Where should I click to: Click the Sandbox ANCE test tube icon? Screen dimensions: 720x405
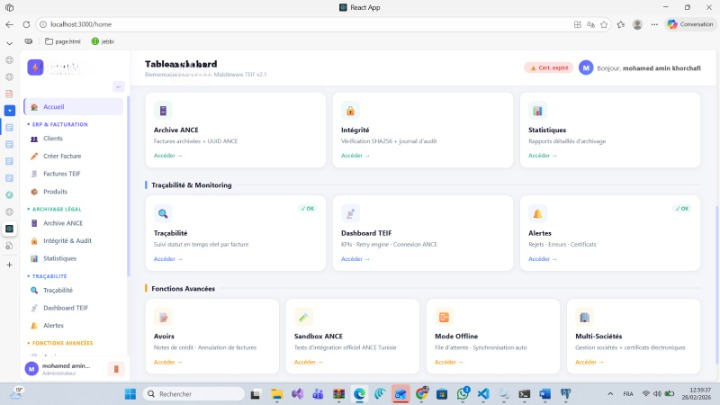[303, 317]
